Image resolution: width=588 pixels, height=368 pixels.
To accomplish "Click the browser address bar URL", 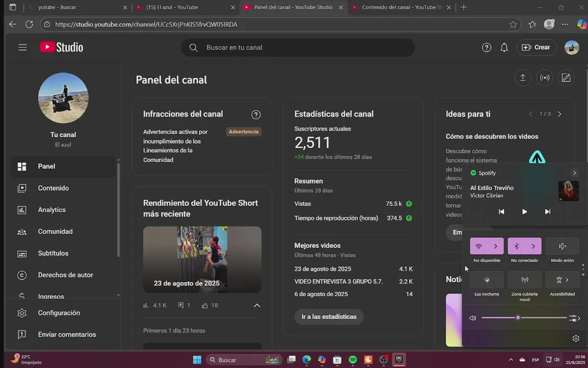I will point(146,25).
